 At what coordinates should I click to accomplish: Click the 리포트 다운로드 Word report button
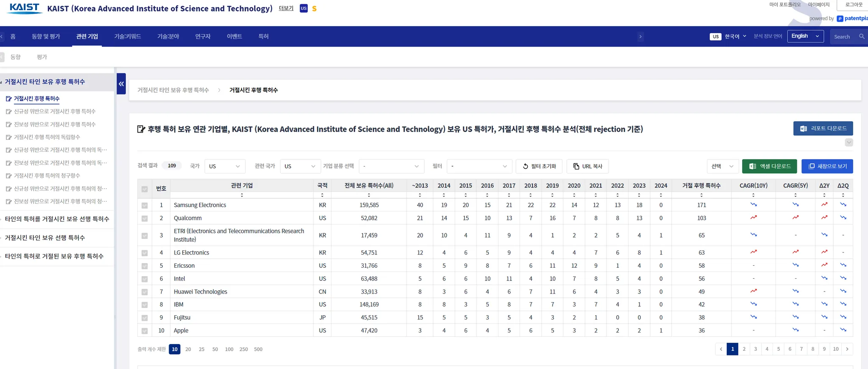[x=823, y=128]
